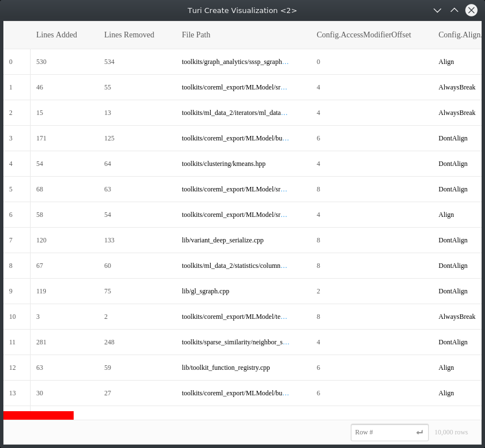Select file path toolkits/coreml_export/MLModel/te…

(x=235, y=317)
